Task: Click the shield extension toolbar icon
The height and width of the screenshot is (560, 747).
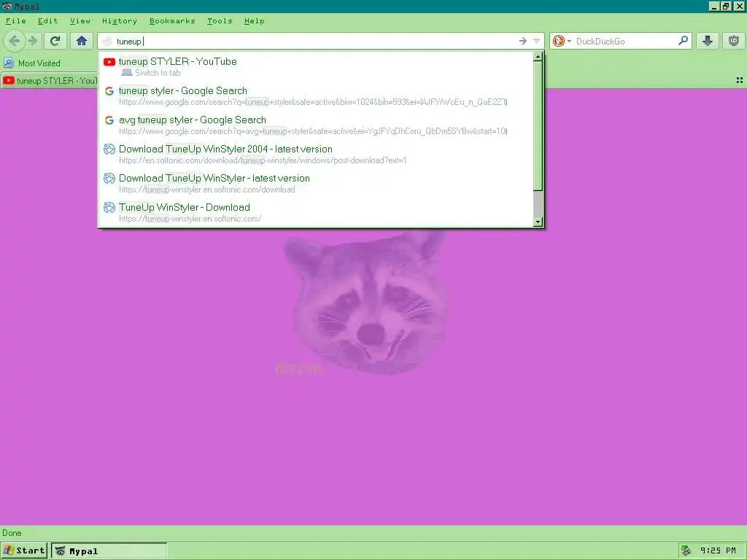Action: pyautogui.click(x=734, y=41)
